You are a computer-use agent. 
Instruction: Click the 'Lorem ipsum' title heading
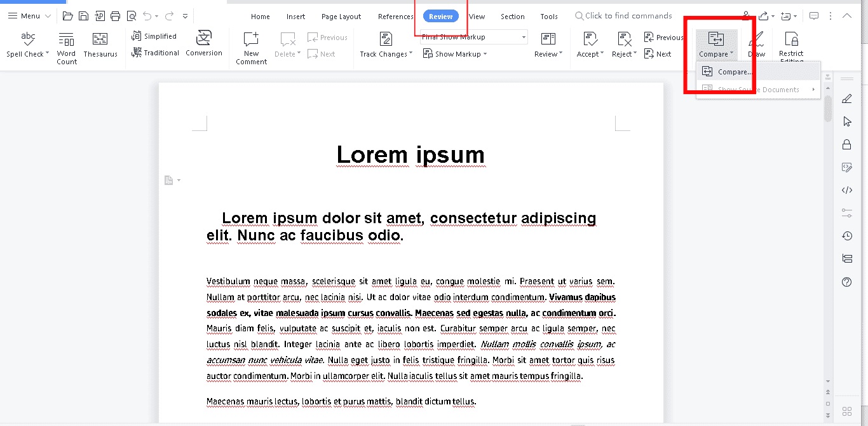[x=410, y=155]
